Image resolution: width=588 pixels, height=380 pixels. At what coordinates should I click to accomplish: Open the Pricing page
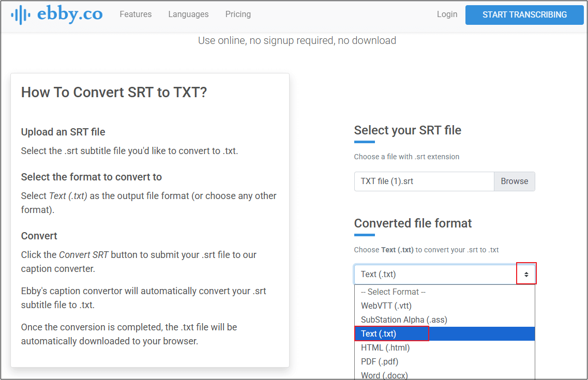pyautogui.click(x=238, y=14)
